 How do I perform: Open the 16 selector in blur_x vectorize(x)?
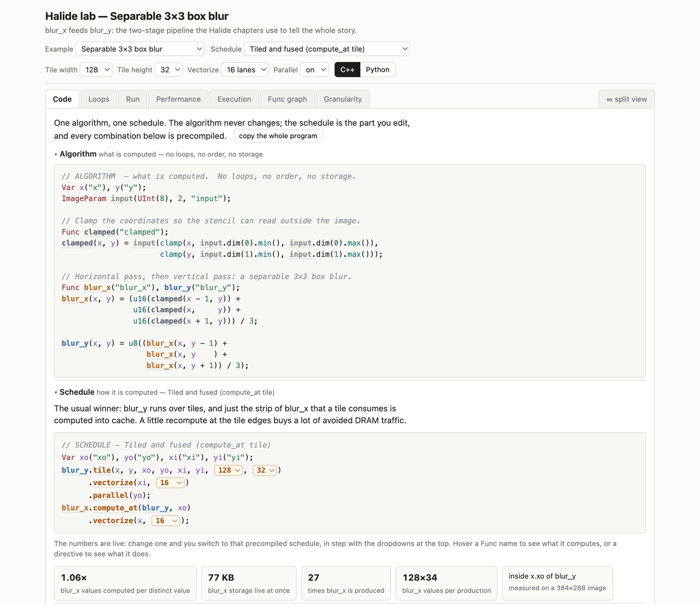pos(166,521)
